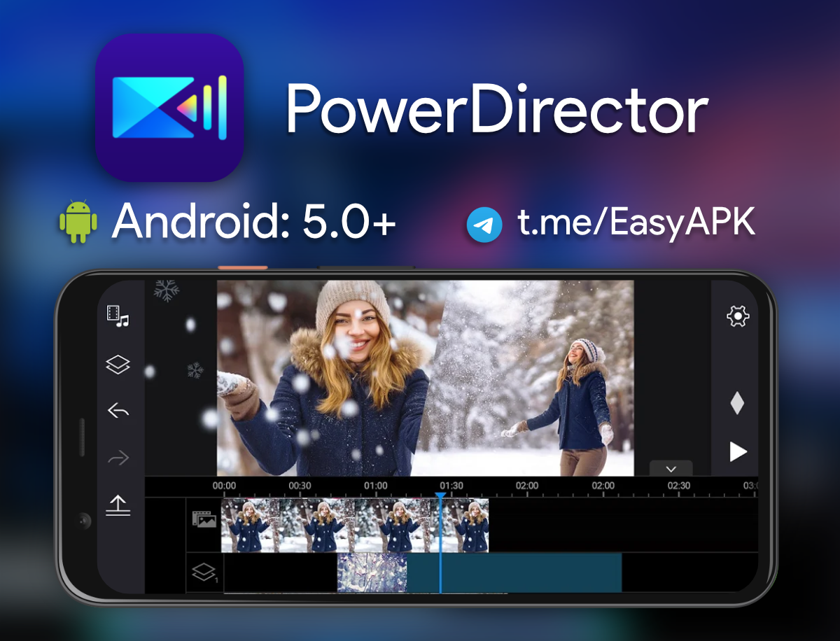Open the t.me/EasyAPK link

636,223
